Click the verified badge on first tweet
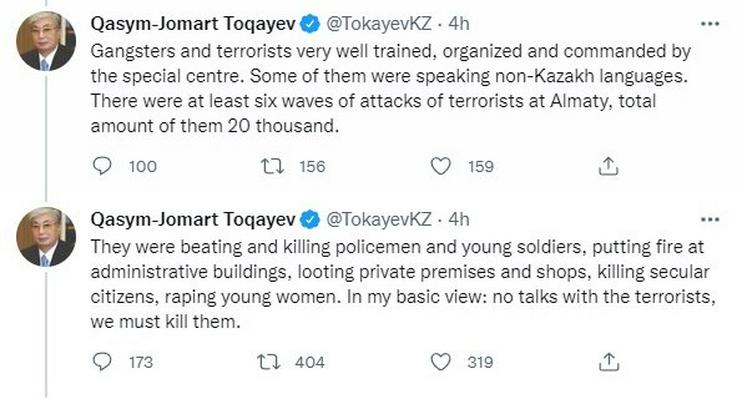Screen dimensions: 742x399 (310, 24)
